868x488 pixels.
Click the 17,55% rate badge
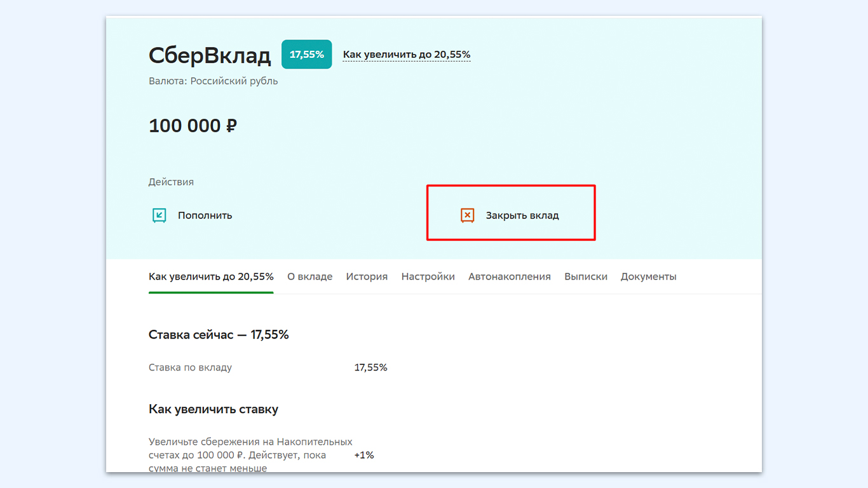[x=306, y=55]
